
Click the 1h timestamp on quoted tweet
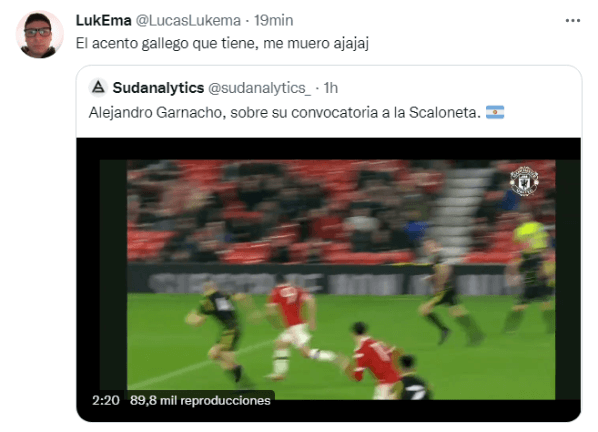[331, 88]
